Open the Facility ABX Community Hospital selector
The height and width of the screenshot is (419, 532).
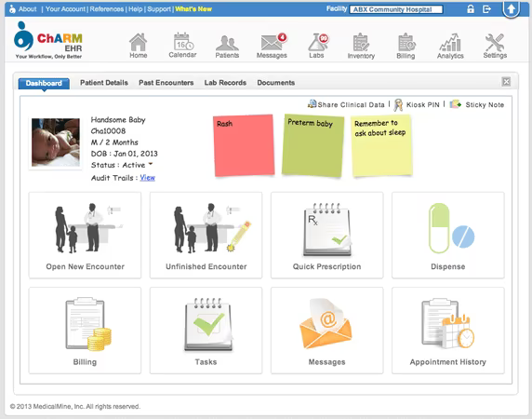pyautogui.click(x=396, y=9)
